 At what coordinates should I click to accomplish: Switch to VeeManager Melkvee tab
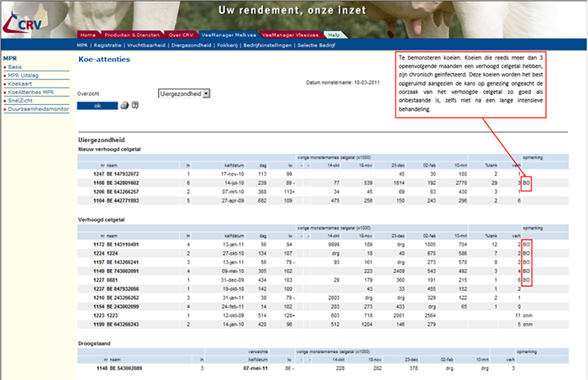pyautogui.click(x=229, y=34)
